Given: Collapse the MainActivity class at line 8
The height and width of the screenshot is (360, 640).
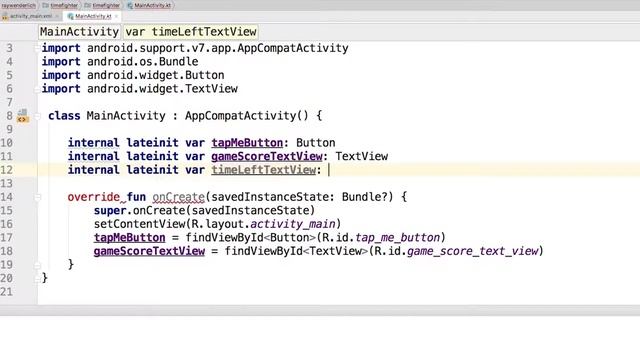Looking at the screenshot, I should pos(37,116).
